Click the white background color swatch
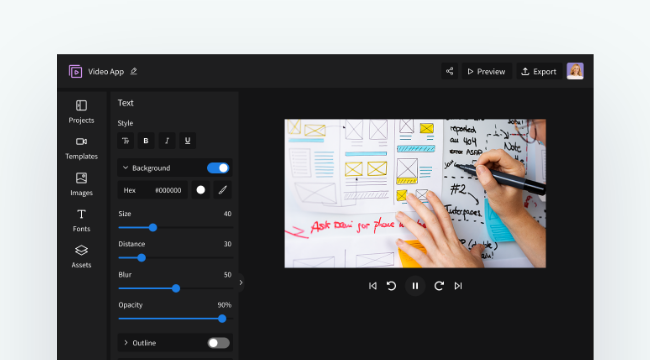The height and width of the screenshot is (360, 650). tap(201, 190)
